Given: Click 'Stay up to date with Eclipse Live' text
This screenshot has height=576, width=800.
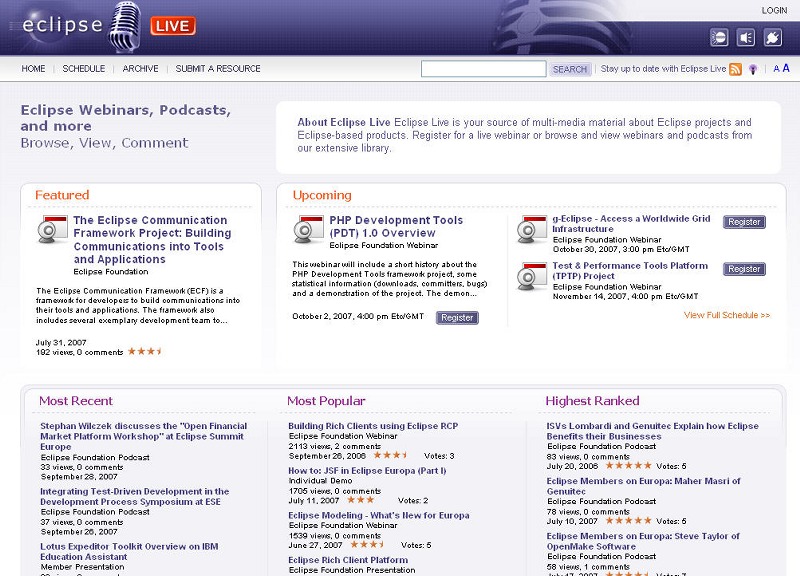Looking at the screenshot, I should point(663,69).
